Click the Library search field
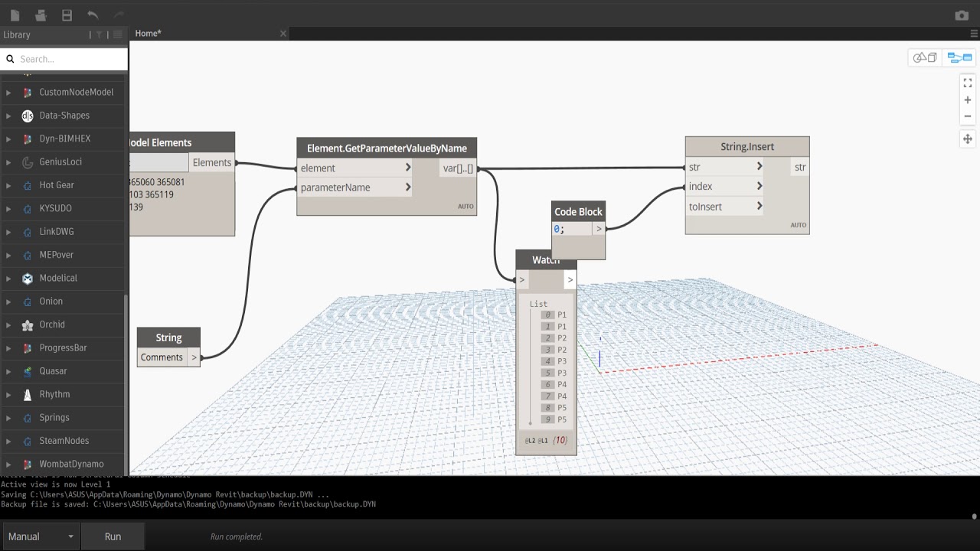Screen dimensions: 980x551 64,59
